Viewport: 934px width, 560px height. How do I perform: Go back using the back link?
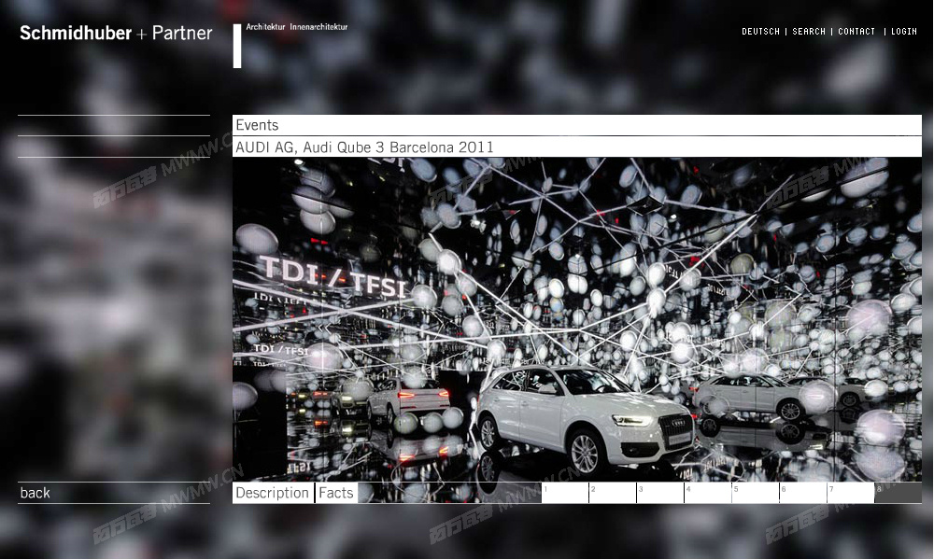(x=35, y=493)
